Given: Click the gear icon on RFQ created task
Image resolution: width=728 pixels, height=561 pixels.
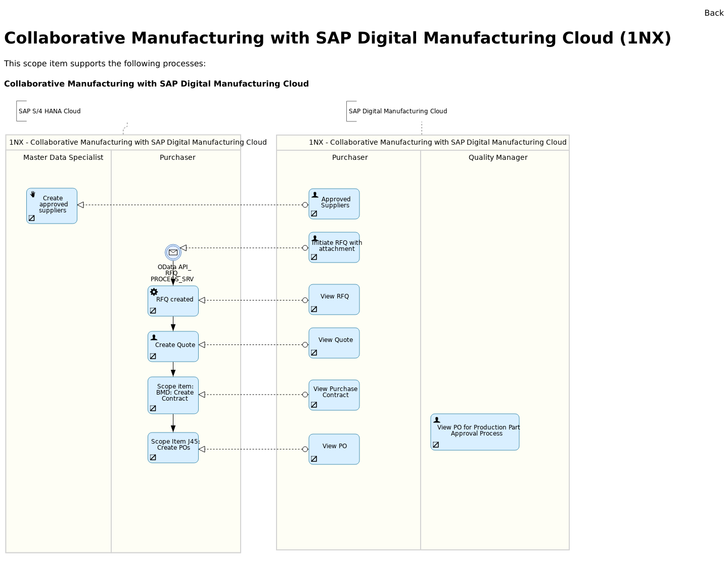Looking at the screenshot, I should pyautogui.click(x=154, y=292).
